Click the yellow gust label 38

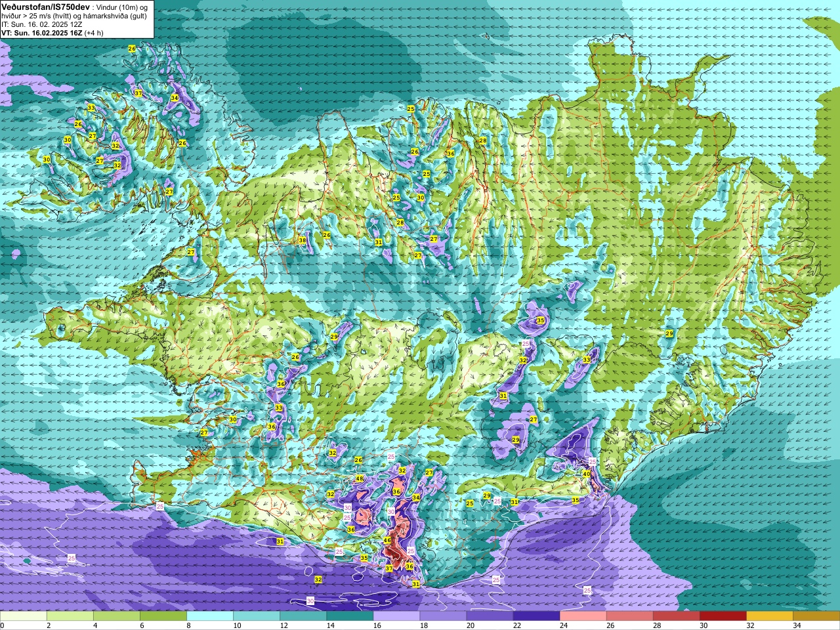(303, 241)
